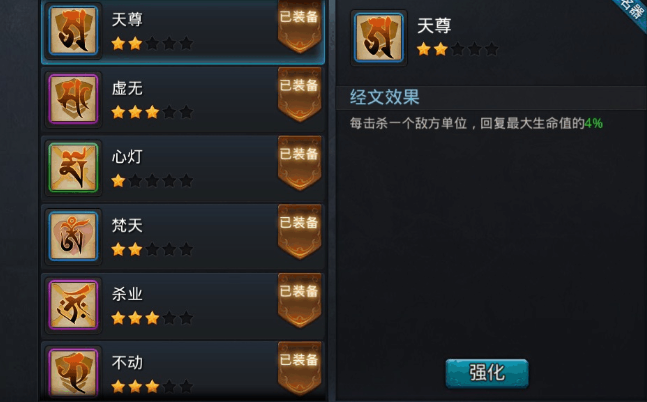Open the 杀业 scripture icon
Viewport: 647px width, 402px height.
73,305
